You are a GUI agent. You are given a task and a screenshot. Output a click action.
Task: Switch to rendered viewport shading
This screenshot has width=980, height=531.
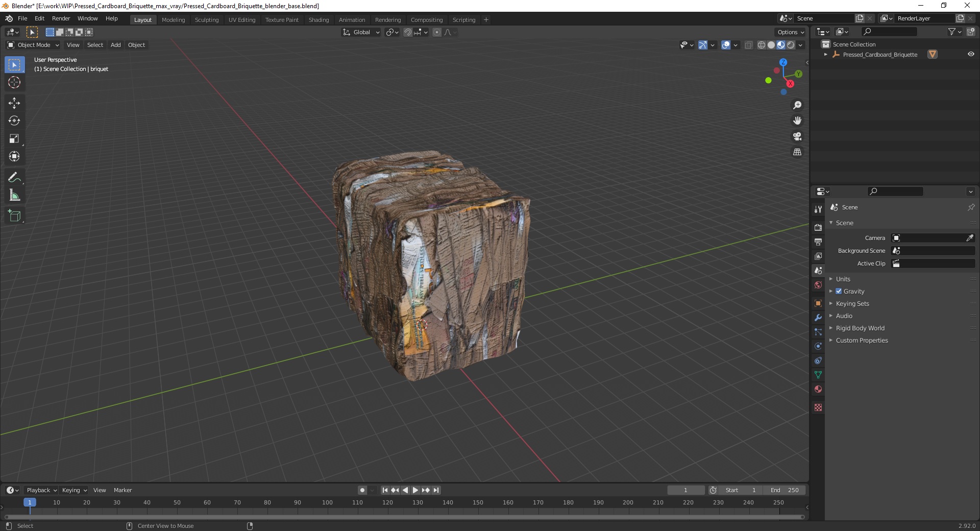coord(791,45)
